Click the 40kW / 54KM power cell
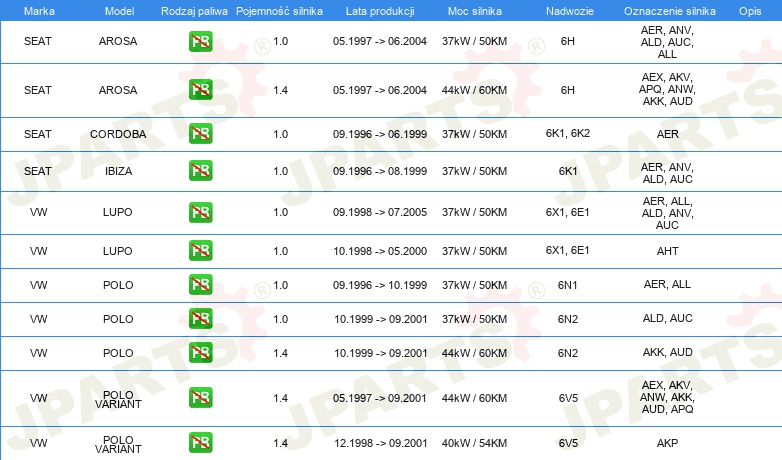The height and width of the screenshot is (460, 782). 474,443
